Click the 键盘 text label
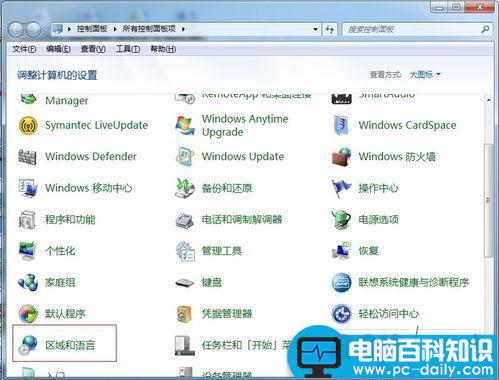The width and height of the screenshot is (499, 380). pyautogui.click(x=212, y=282)
